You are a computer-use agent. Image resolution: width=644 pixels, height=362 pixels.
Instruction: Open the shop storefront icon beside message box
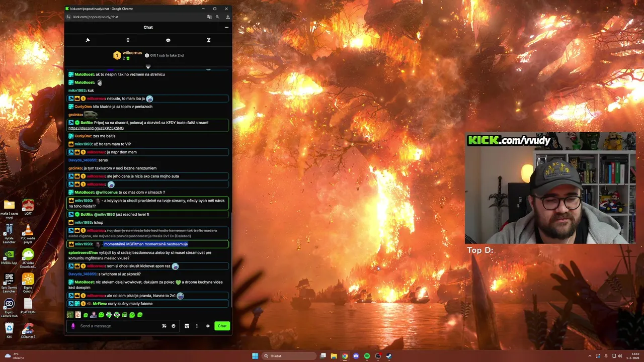coord(187,326)
